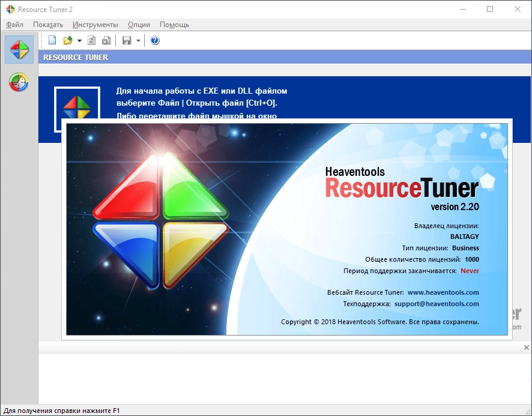
Task: Open the Опции menu
Action: [139, 25]
